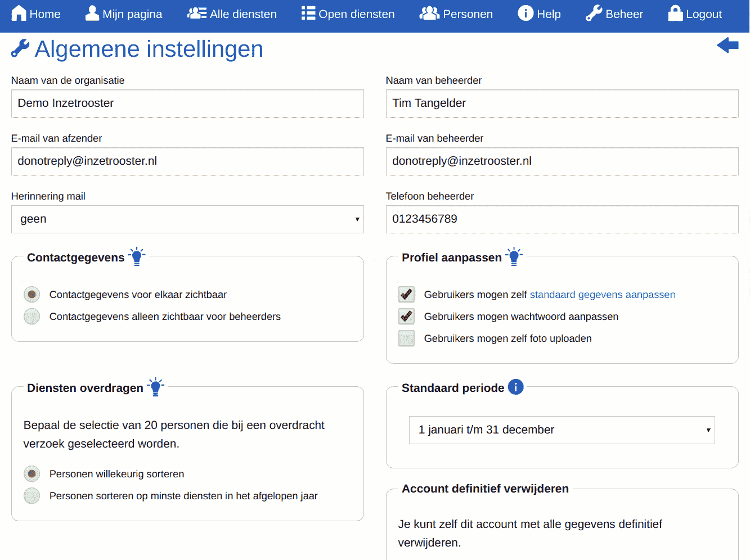The height and width of the screenshot is (560, 750).
Task: Open the Standaard periode dropdown
Action: [x=562, y=430]
